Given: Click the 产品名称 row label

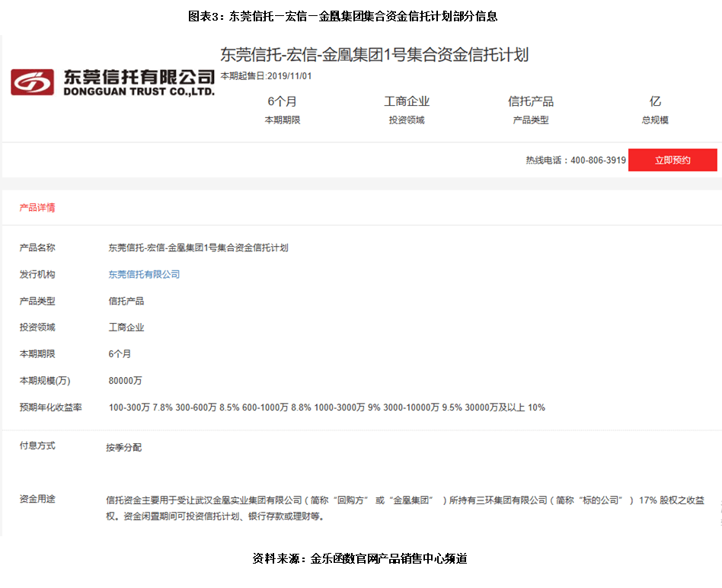Looking at the screenshot, I should (x=37, y=248).
